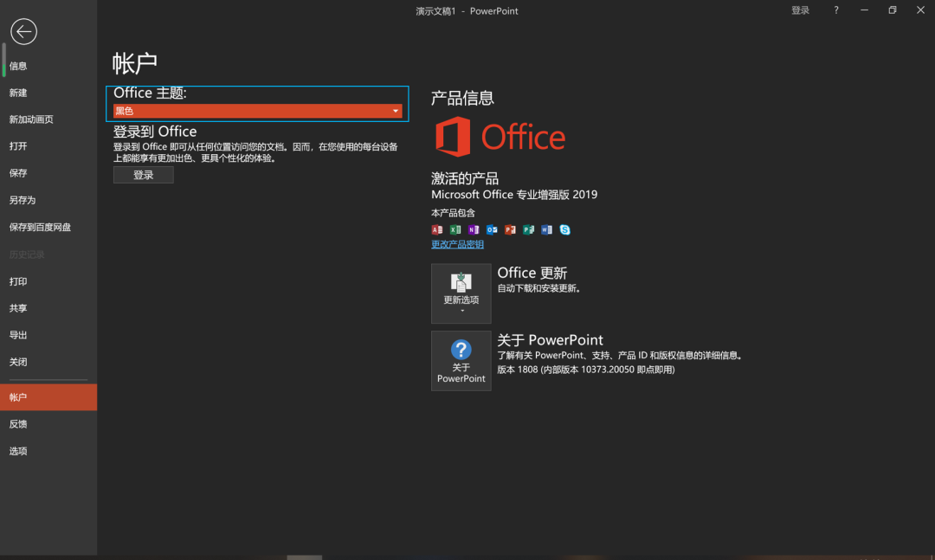Choose 打开 from the sidebar
Screen dimensions: 935x560
pyautogui.click(x=48, y=146)
